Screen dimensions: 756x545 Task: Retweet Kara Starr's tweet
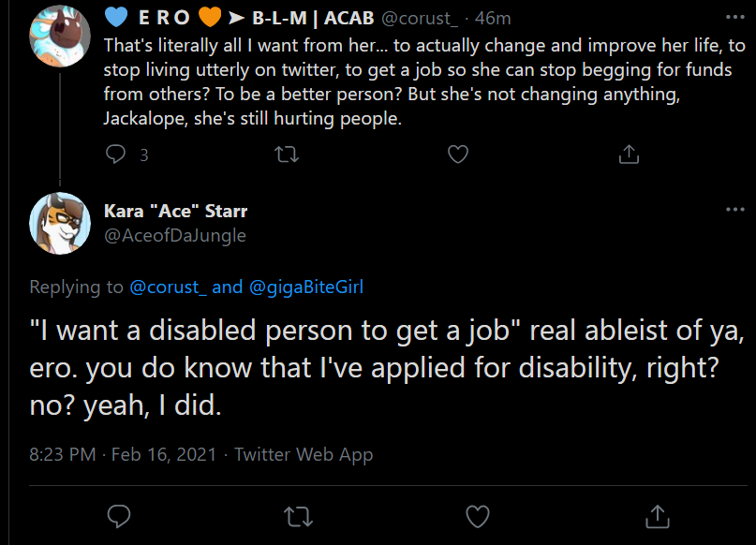point(299,517)
